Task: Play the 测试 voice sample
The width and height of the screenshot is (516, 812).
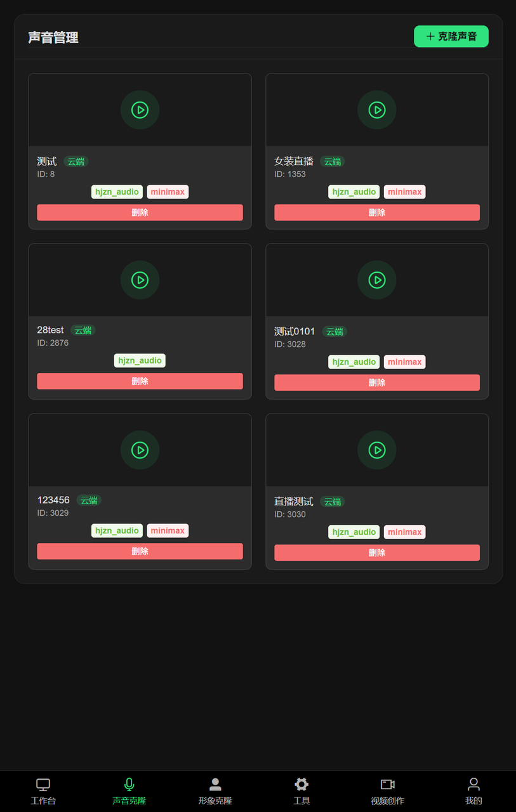Action: tap(140, 110)
